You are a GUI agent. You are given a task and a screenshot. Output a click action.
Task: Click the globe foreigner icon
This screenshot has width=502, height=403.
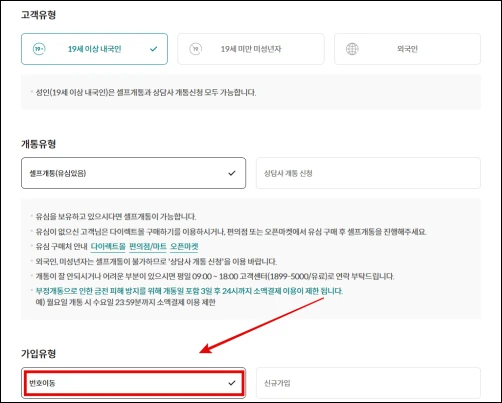pyautogui.click(x=352, y=49)
